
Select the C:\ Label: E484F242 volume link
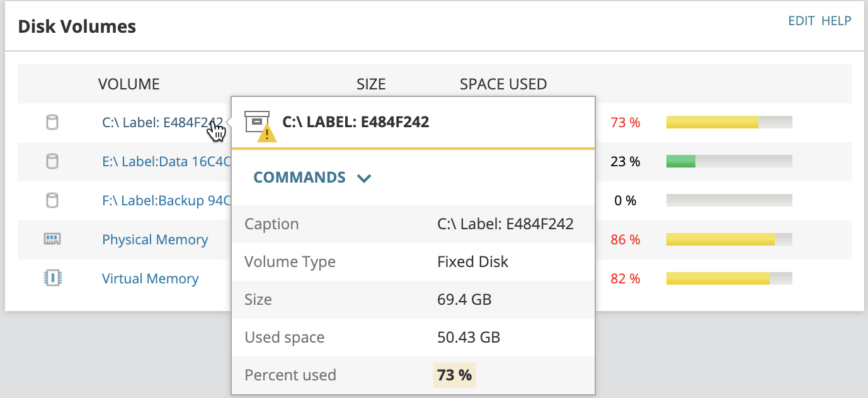(161, 122)
